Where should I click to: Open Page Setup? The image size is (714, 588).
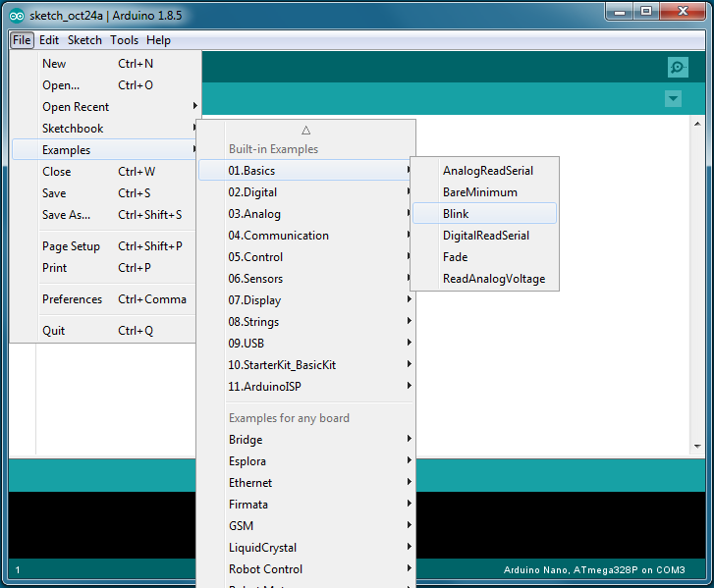[x=104, y=246]
